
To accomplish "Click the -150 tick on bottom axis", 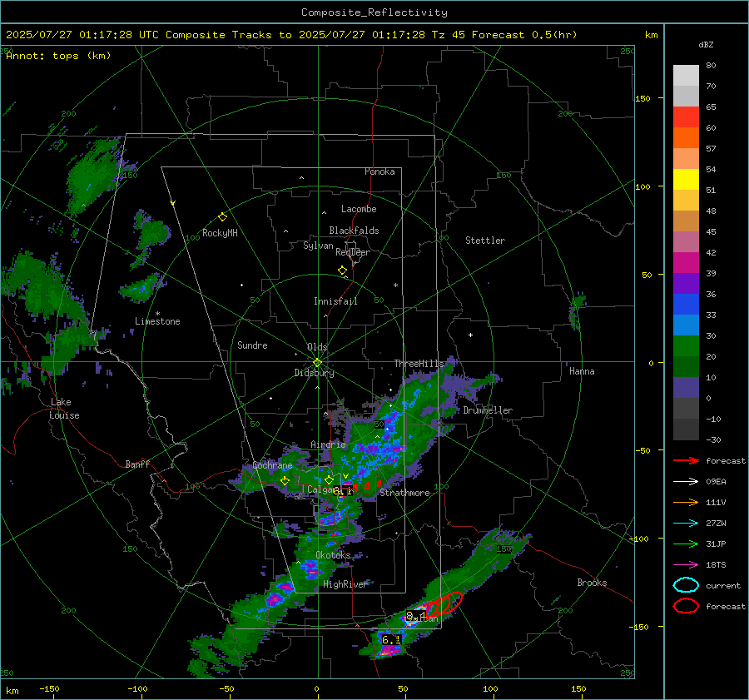I will point(49,688).
